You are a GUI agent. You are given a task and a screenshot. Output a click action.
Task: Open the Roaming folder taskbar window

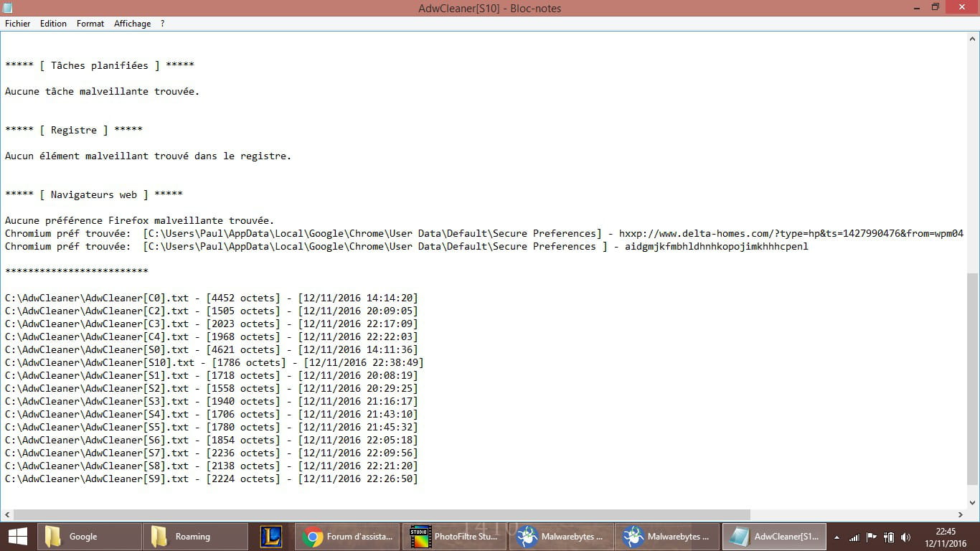tap(195, 536)
